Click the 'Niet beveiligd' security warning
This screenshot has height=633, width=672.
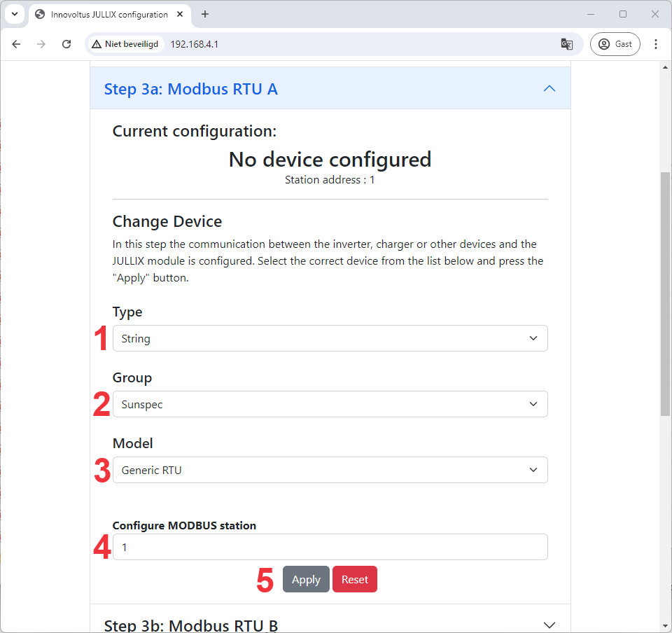(x=125, y=44)
